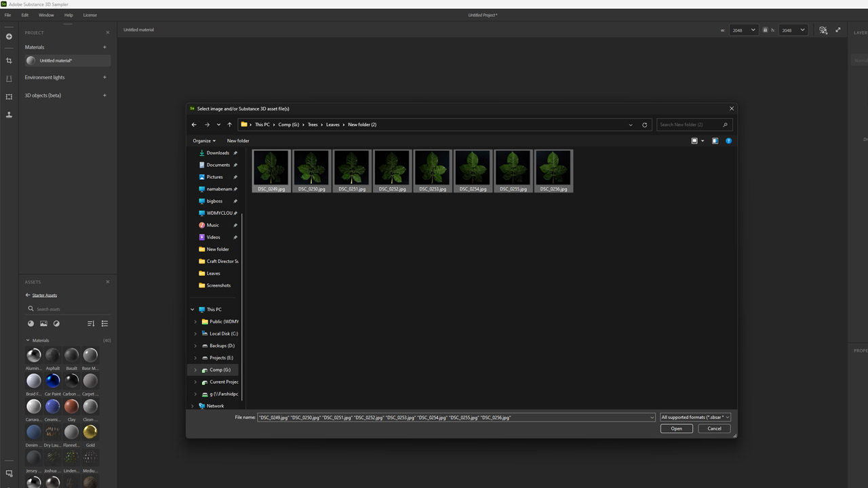Add a new material with plus icon
868x488 pixels.
click(104, 47)
